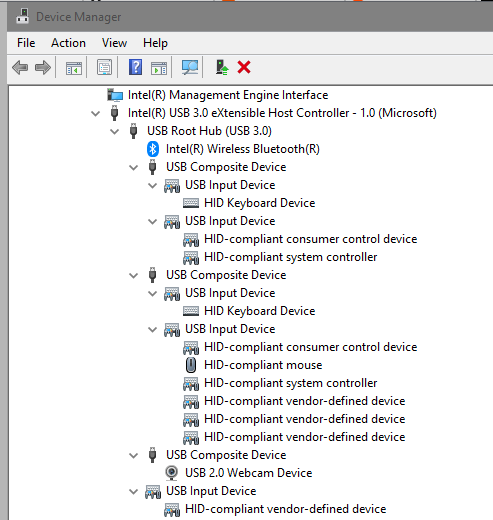Show or hide the console tree icon
The height and width of the screenshot is (520, 493).
click(74, 68)
